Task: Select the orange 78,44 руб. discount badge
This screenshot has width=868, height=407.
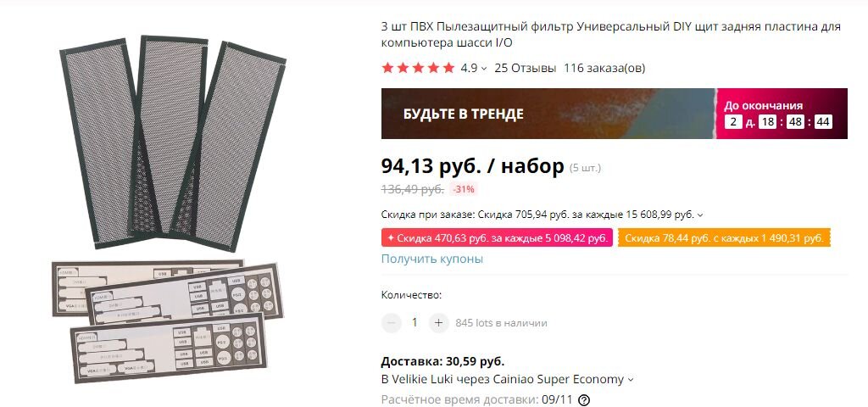Action: coord(724,238)
